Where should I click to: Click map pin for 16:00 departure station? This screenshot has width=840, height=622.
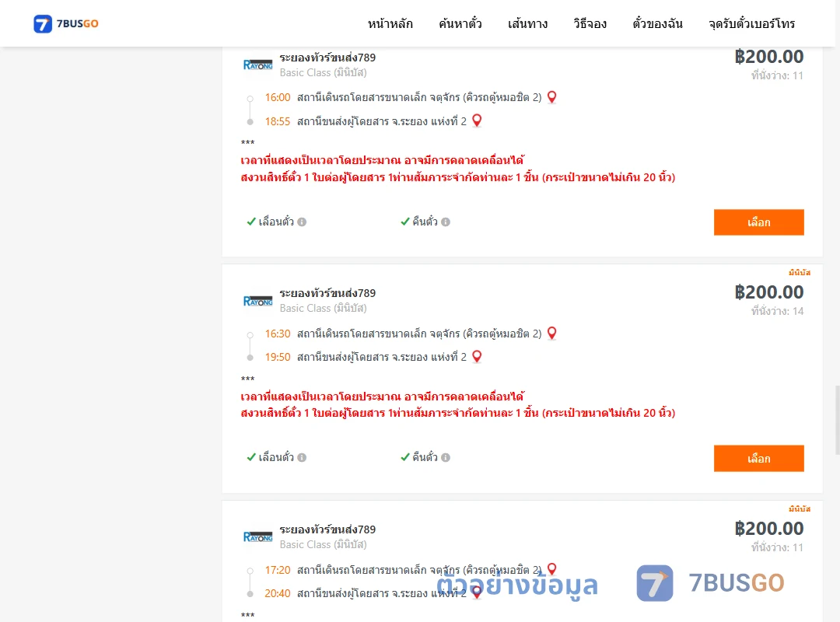[x=551, y=97]
